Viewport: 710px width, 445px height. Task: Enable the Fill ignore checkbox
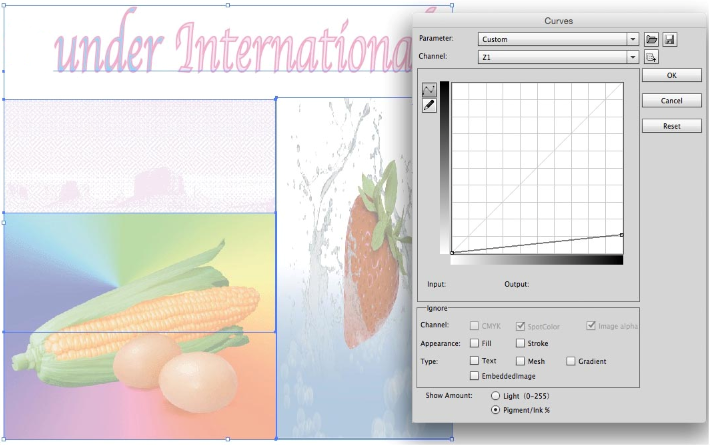(474, 343)
